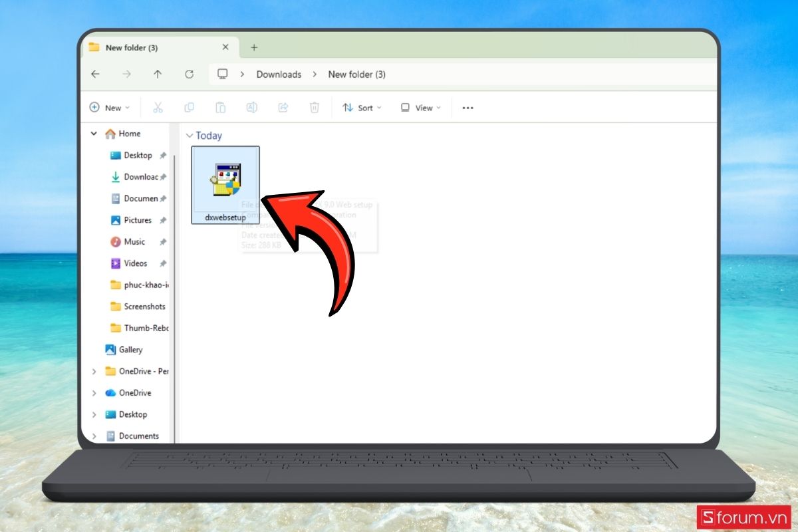Click the dxwebsetup file name label
This screenshot has height=532, width=798.
tap(225, 217)
